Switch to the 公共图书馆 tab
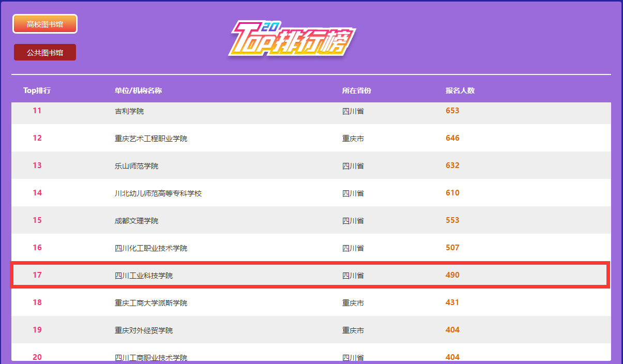 (45, 52)
